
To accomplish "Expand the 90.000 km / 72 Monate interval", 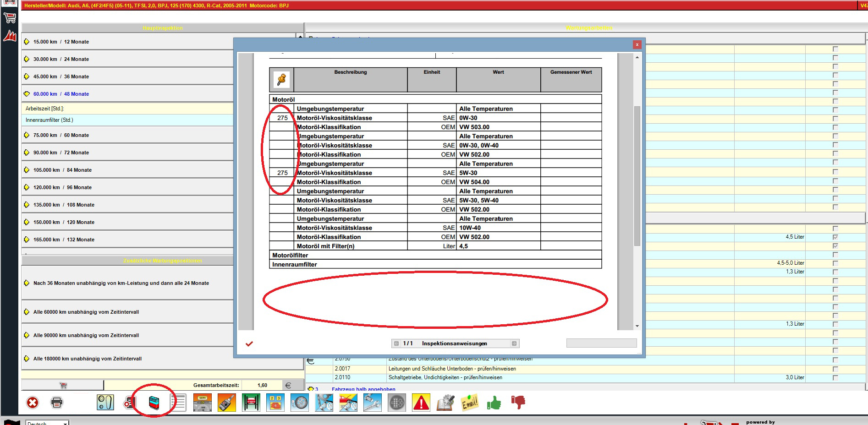I will tap(27, 153).
